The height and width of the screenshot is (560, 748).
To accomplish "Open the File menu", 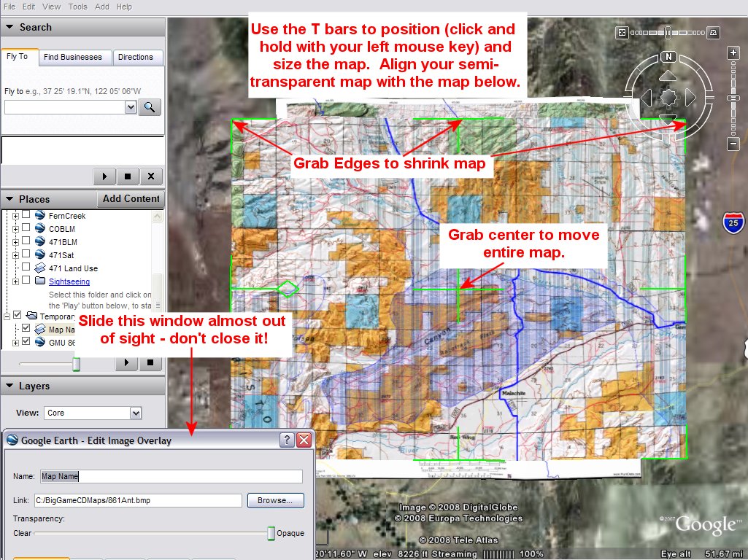I will [9, 7].
